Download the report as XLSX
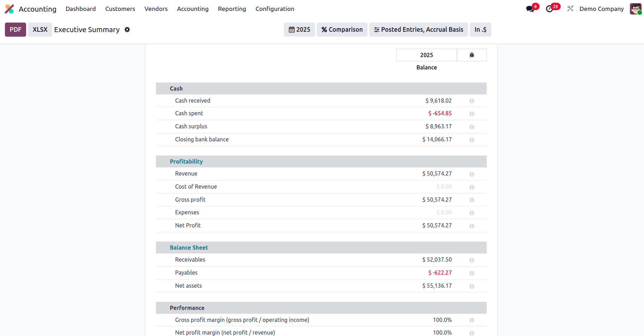The width and height of the screenshot is (644, 336). 40,30
